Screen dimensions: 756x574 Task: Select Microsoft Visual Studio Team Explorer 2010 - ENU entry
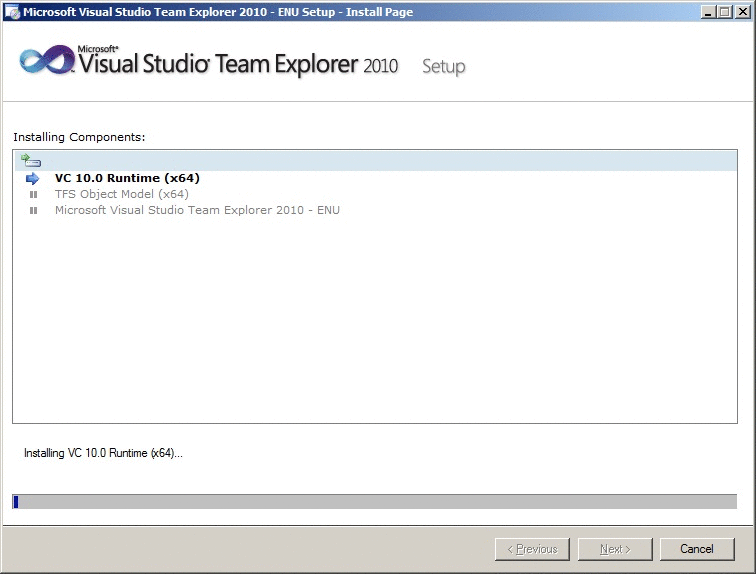(197, 210)
